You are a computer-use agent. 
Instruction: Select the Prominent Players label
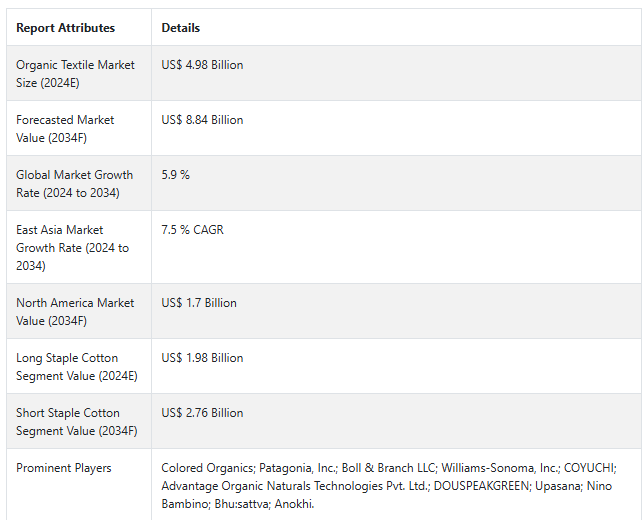click(x=64, y=468)
